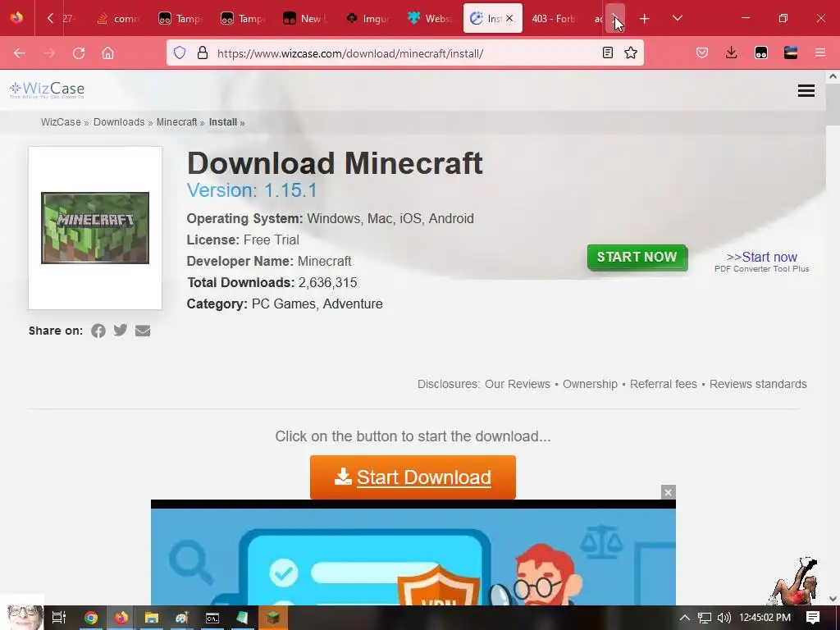
Task: Reload the current page
Action: [79, 53]
